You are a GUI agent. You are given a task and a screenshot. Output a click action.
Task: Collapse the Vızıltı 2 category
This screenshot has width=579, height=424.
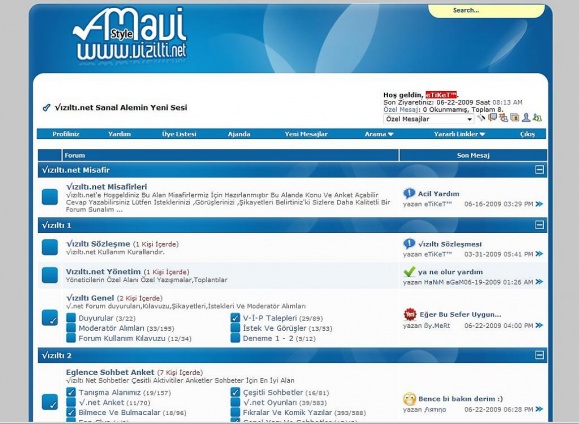(x=539, y=355)
